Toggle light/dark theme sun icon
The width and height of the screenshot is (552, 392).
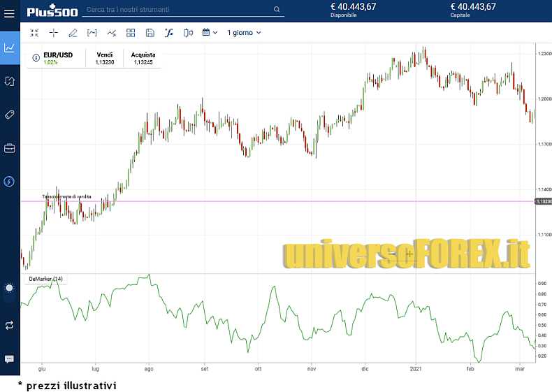pyautogui.click(x=10, y=288)
